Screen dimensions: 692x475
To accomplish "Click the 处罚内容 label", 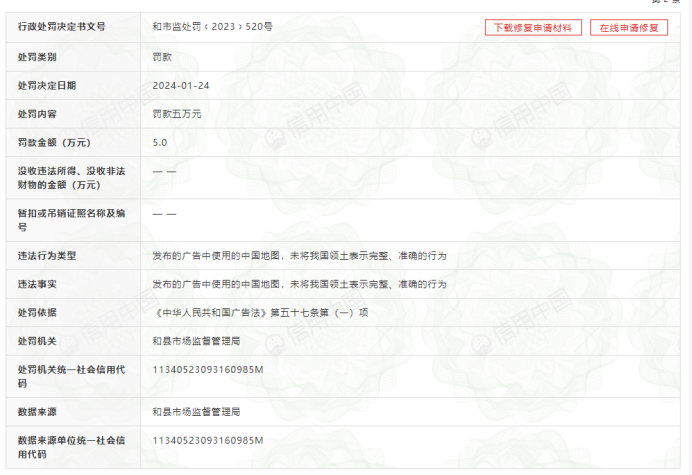I will click(x=37, y=114).
